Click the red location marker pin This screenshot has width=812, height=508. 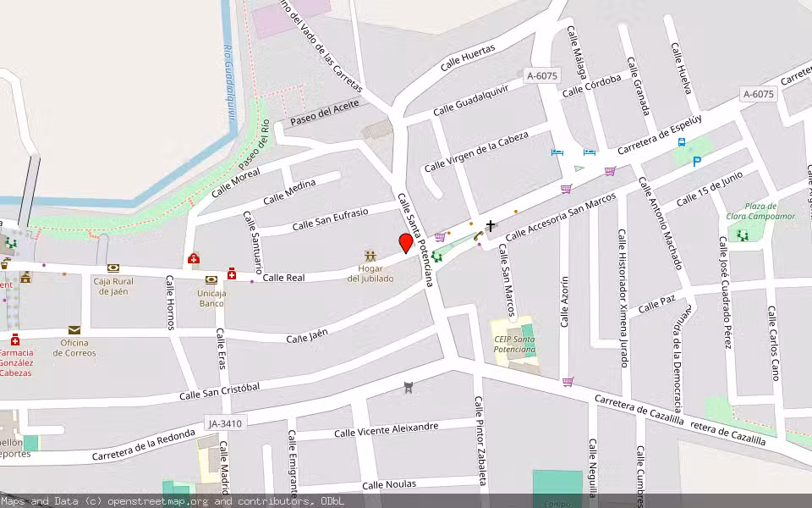(x=405, y=243)
